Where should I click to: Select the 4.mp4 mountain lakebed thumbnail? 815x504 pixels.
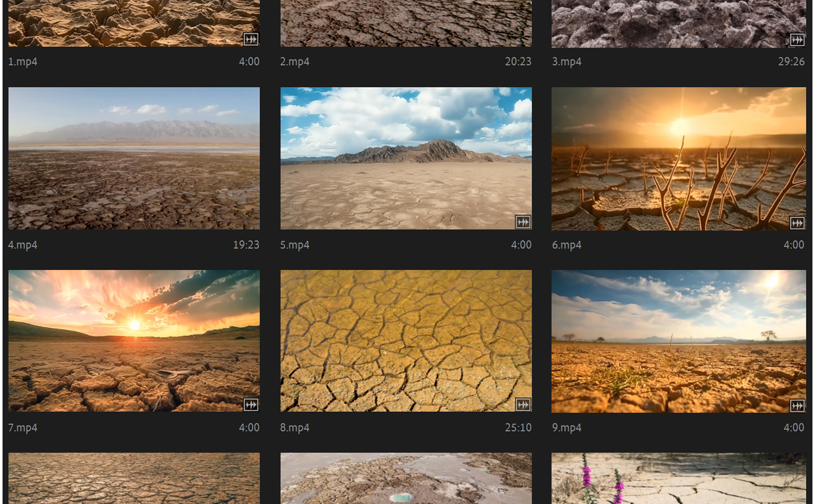[134, 158]
